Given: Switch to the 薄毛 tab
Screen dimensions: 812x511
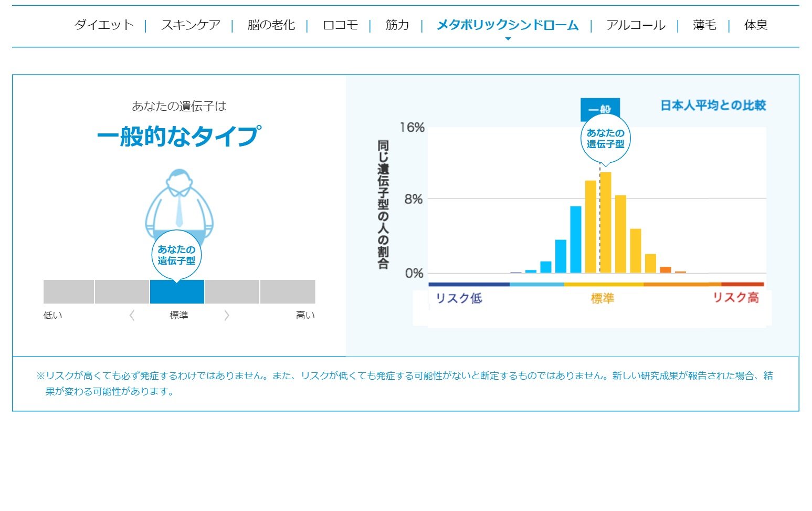Looking at the screenshot, I should click(x=703, y=25).
